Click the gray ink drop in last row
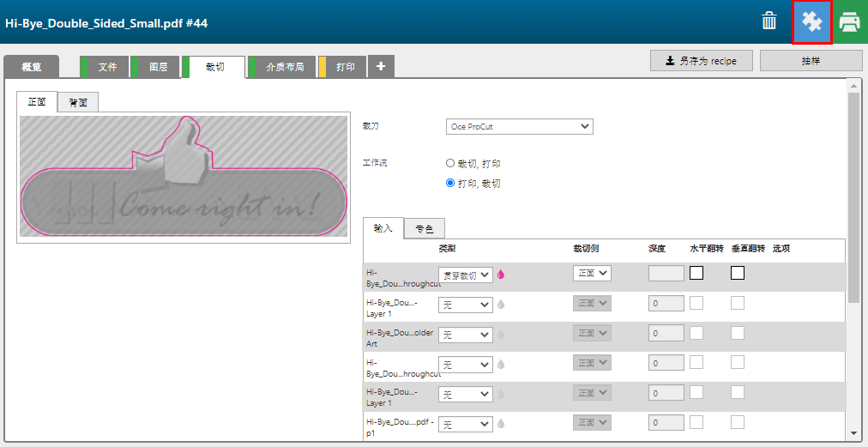The width and height of the screenshot is (868, 447). 501,424
